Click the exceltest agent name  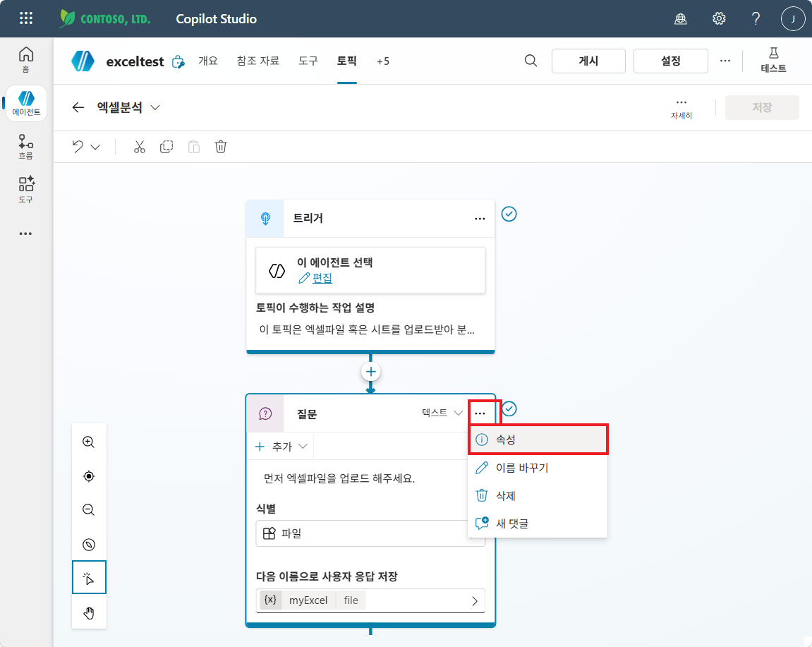[x=135, y=61]
